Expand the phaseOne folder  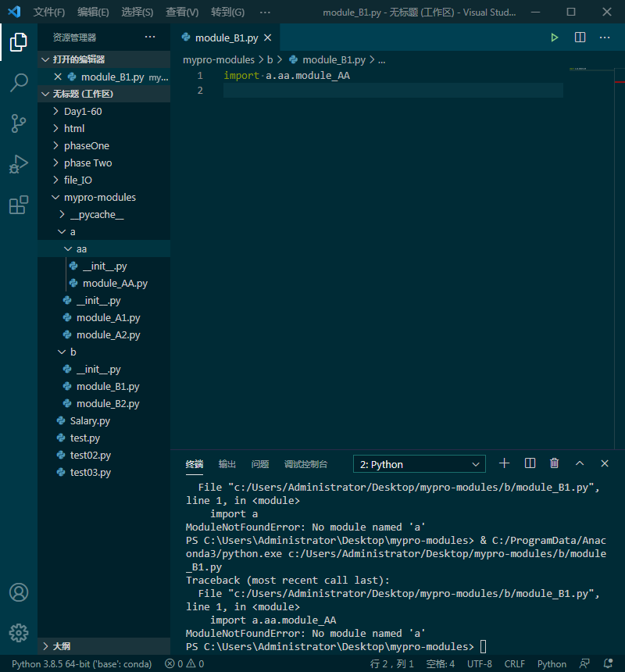point(104,145)
